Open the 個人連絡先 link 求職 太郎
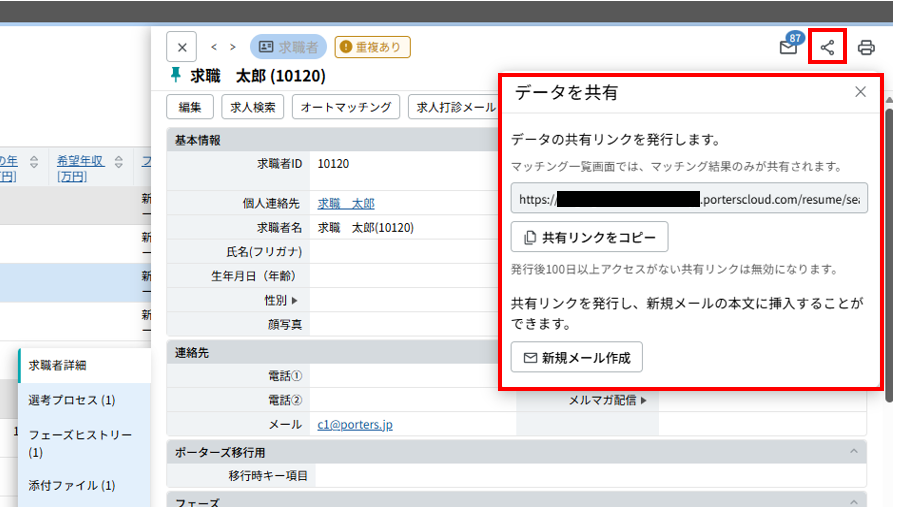The height and width of the screenshot is (507, 908). pyautogui.click(x=346, y=203)
